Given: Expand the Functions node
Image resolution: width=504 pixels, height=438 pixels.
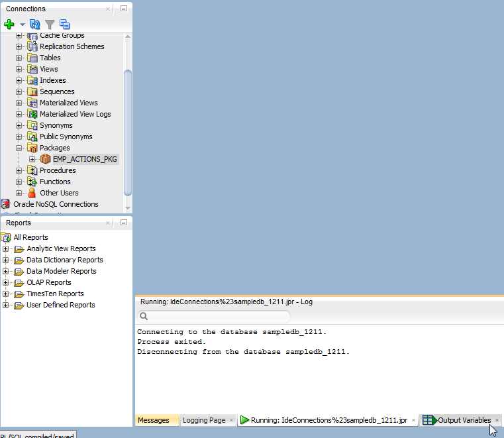Looking at the screenshot, I should click(x=19, y=182).
